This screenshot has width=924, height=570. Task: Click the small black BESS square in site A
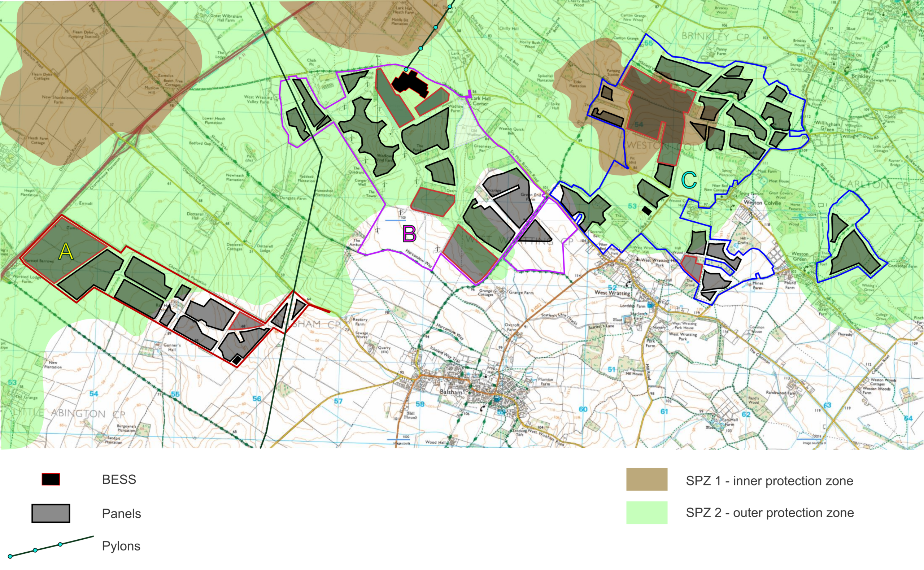[x=236, y=360]
